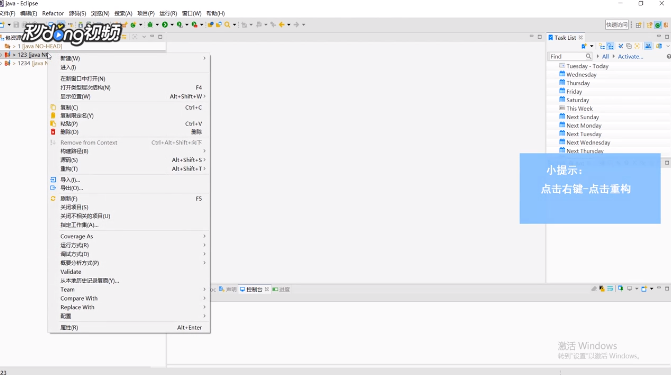Click the Scheduled view icon in Task List

tap(610, 46)
